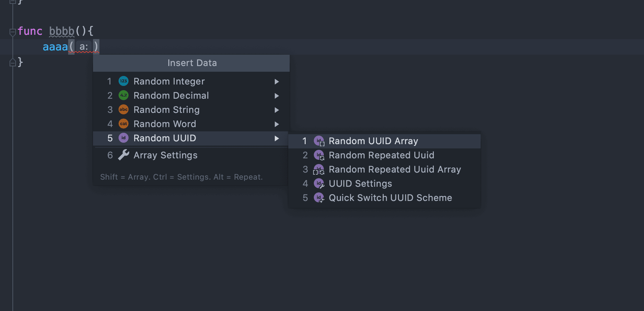Expand the Random Word submenu arrow
This screenshot has height=311, width=644.
pos(277,124)
